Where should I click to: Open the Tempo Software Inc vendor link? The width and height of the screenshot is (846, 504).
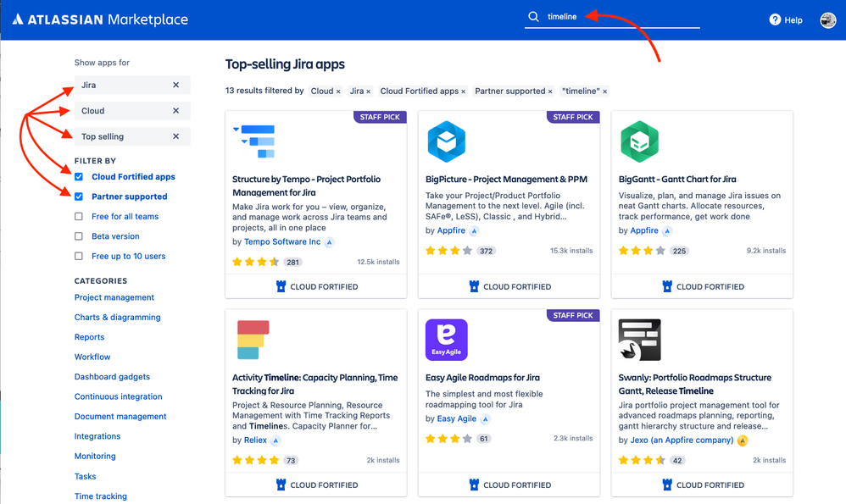pos(282,242)
